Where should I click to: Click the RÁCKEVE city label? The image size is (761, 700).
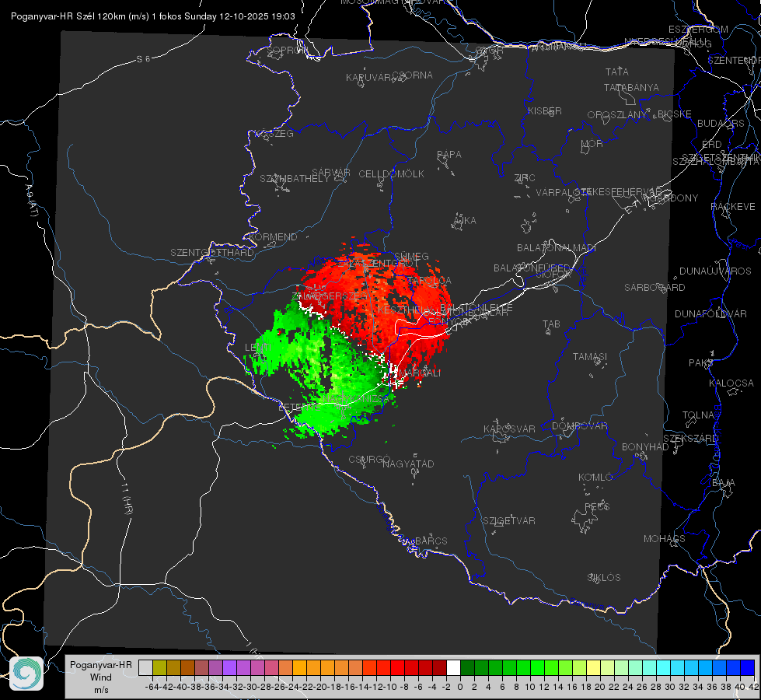(x=733, y=207)
